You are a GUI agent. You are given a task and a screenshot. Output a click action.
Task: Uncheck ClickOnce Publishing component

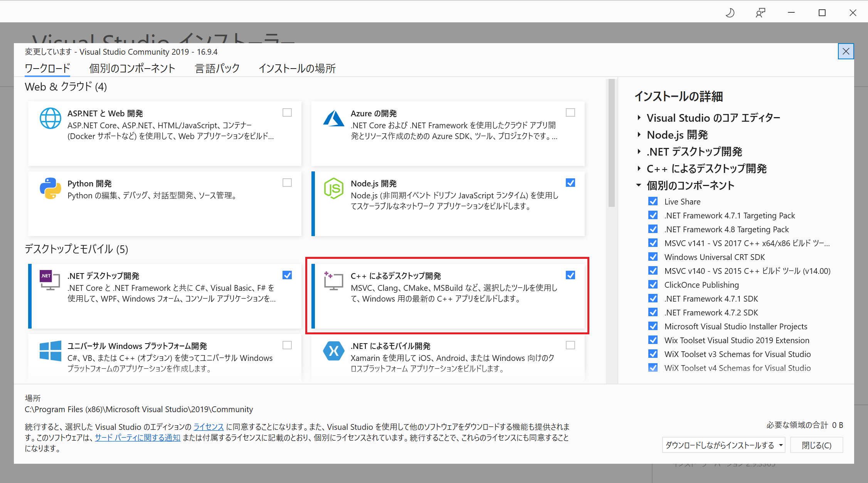click(x=653, y=285)
